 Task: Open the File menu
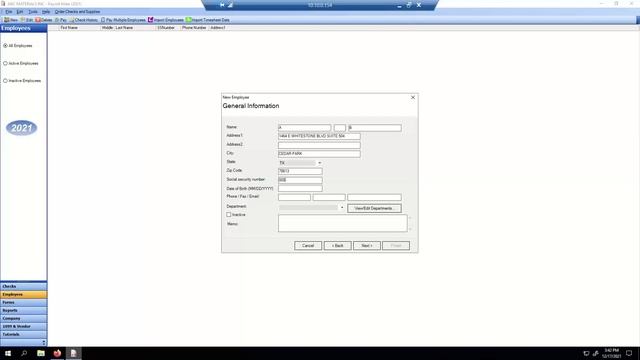[x=9, y=12]
